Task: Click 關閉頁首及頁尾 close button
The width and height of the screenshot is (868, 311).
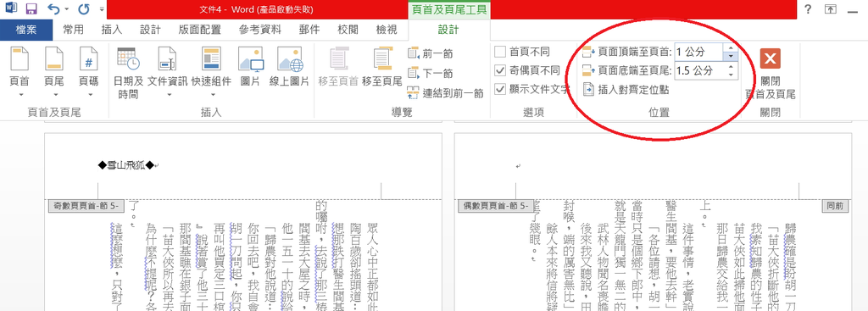Action: tap(770, 73)
